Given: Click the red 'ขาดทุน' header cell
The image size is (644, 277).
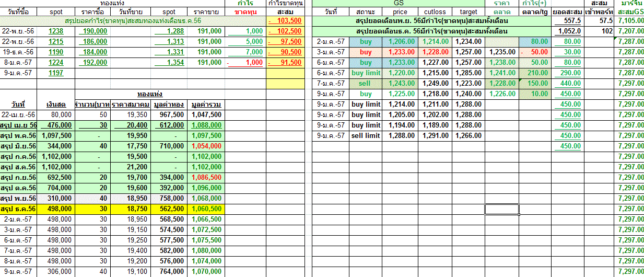Looking at the screenshot, I should tap(245, 11).
